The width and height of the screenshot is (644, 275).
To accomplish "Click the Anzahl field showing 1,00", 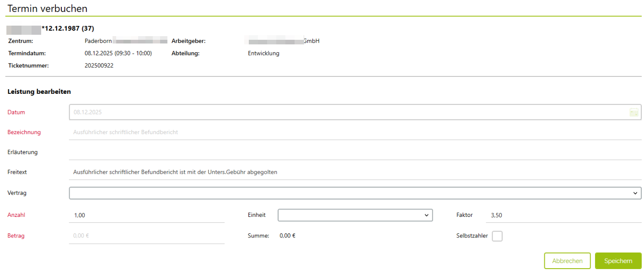I will point(146,215).
